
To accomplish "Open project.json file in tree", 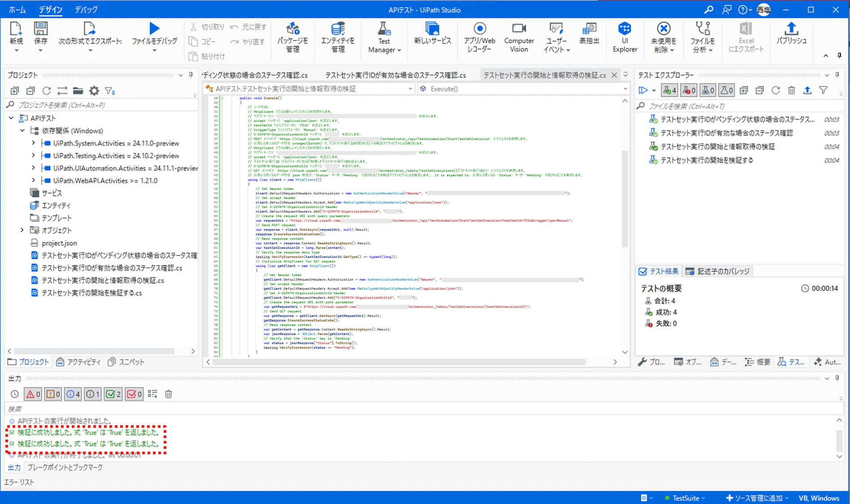I will coord(59,243).
